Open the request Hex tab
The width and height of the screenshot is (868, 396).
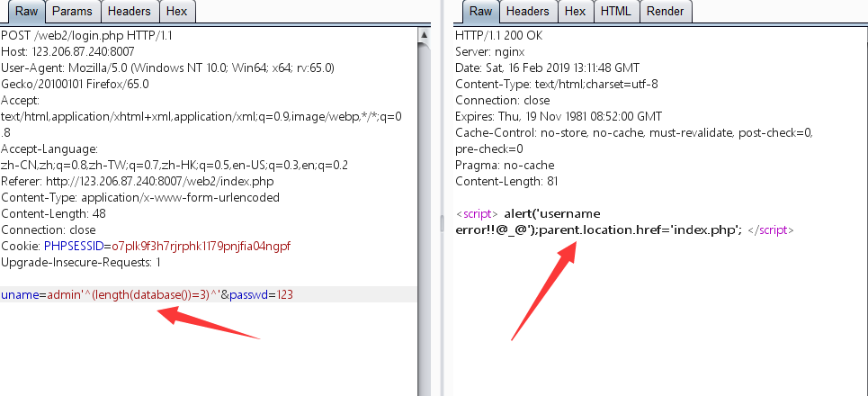coord(177,11)
